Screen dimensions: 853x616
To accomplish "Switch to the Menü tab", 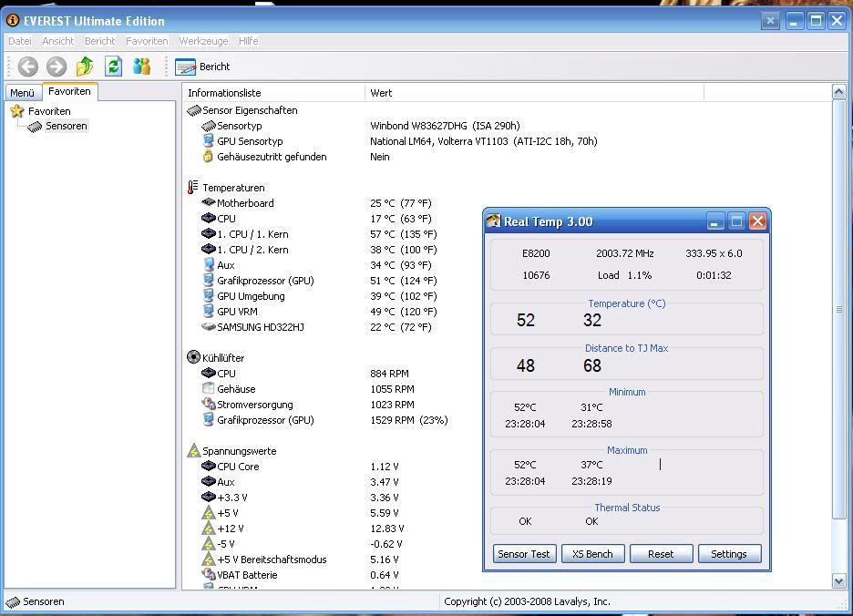I will click(x=22, y=93).
